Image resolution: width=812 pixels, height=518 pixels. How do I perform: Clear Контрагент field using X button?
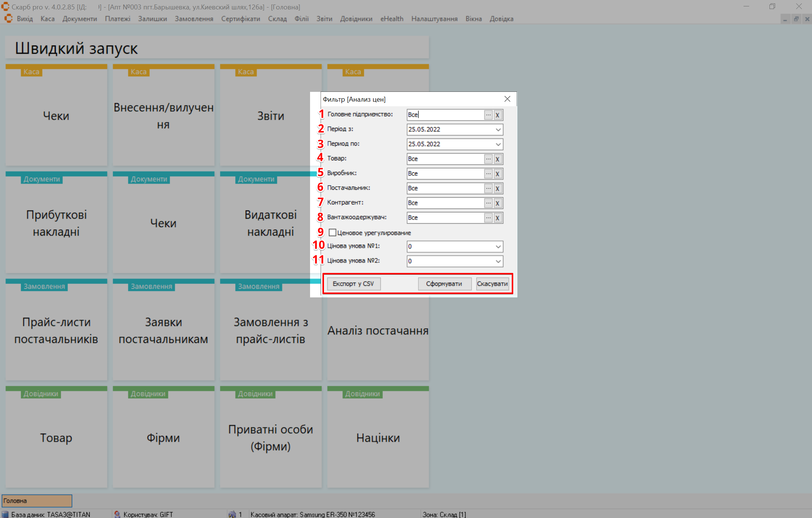(497, 203)
